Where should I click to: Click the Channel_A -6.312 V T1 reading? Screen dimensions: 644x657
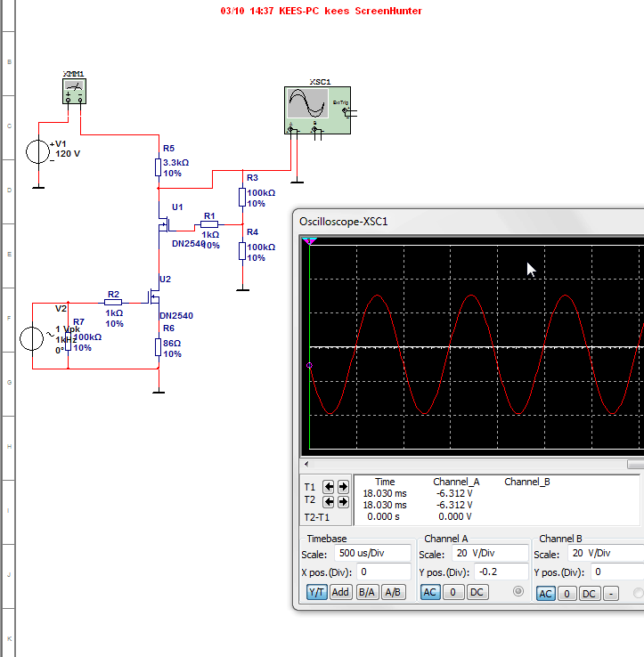(454, 493)
